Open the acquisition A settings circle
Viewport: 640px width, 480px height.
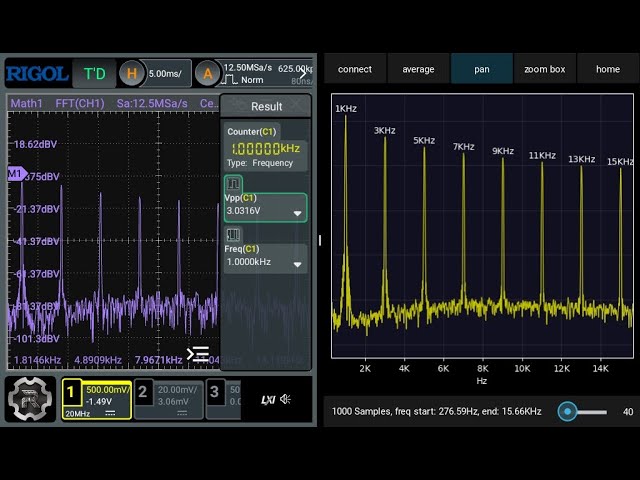[207, 74]
